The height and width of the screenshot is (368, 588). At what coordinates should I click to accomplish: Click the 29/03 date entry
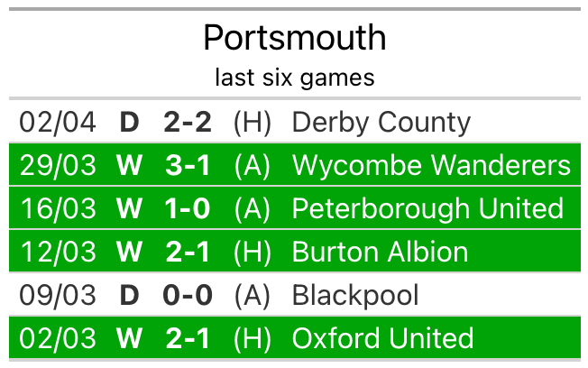[x=58, y=166]
